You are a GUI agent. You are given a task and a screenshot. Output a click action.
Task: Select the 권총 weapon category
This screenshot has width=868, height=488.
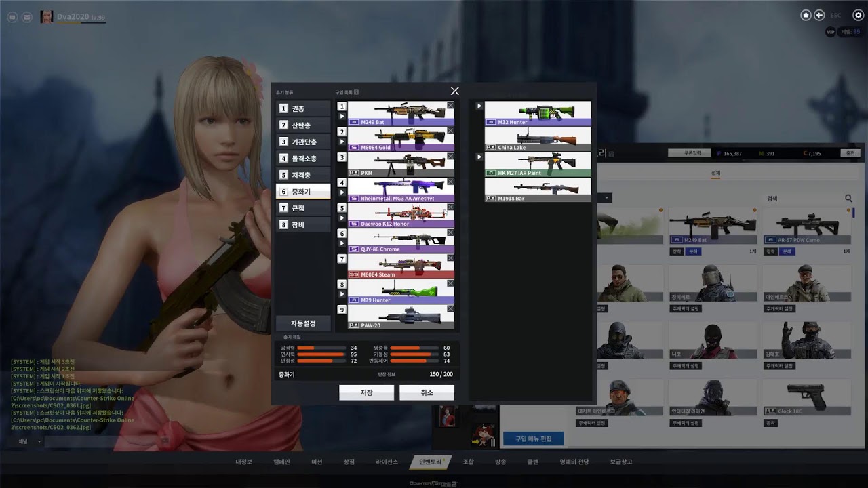(x=303, y=108)
